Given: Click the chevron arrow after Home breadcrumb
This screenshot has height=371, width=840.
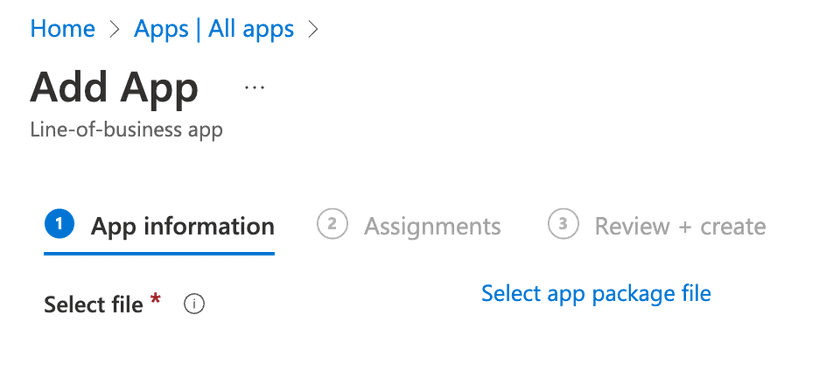Looking at the screenshot, I should tap(114, 29).
